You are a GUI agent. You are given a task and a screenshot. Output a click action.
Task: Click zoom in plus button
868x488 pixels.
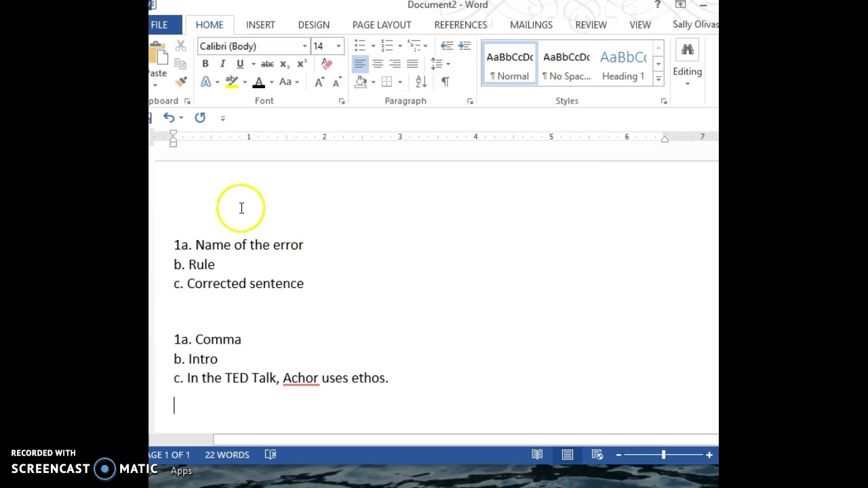tap(709, 455)
